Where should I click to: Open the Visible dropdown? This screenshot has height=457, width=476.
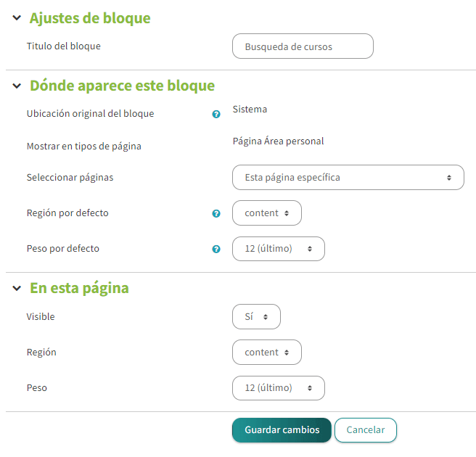pyautogui.click(x=256, y=317)
